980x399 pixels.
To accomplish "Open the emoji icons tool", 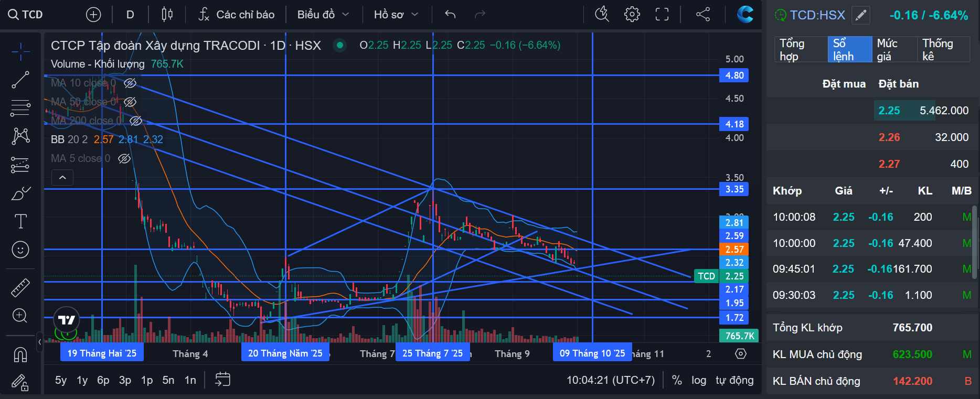I will click(x=20, y=250).
